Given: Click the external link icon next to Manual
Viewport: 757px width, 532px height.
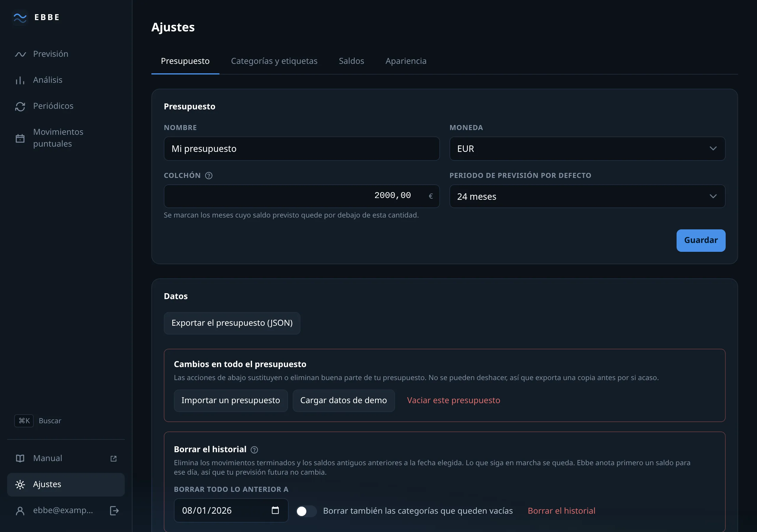Looking at the screenshot, I should point(114,458).
